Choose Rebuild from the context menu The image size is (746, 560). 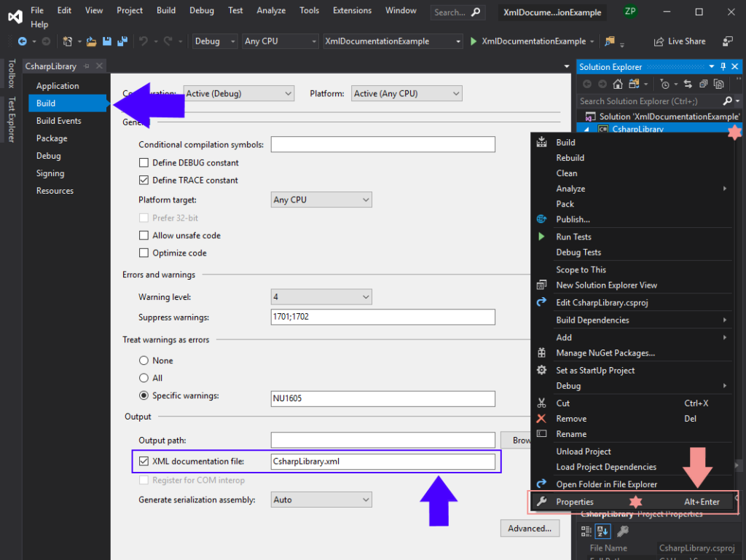[570, 158]
